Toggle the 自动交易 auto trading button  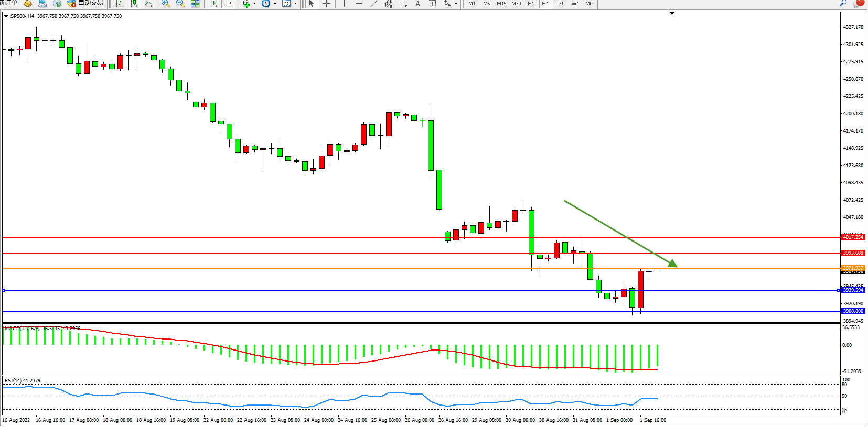[x=85, y=3]
